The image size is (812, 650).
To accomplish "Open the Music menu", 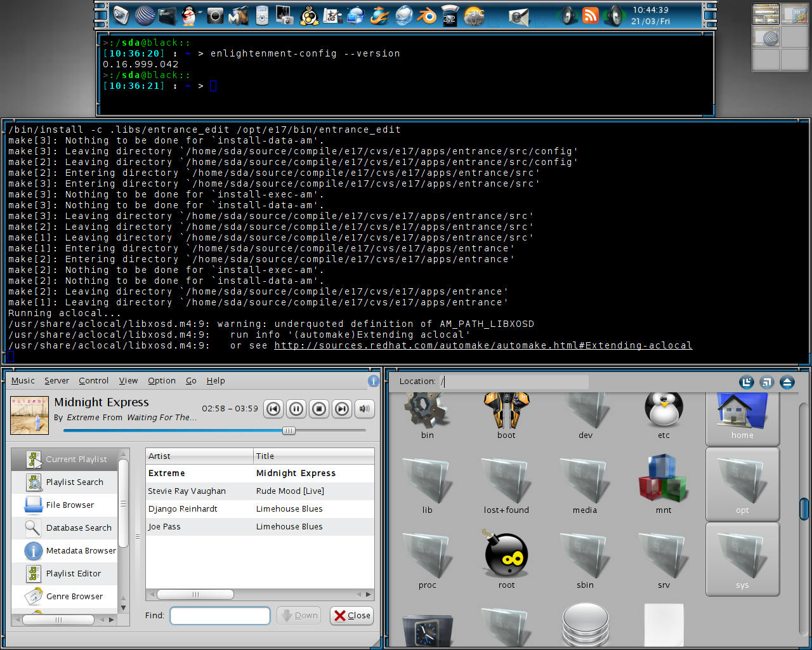I will click(23, 381).
